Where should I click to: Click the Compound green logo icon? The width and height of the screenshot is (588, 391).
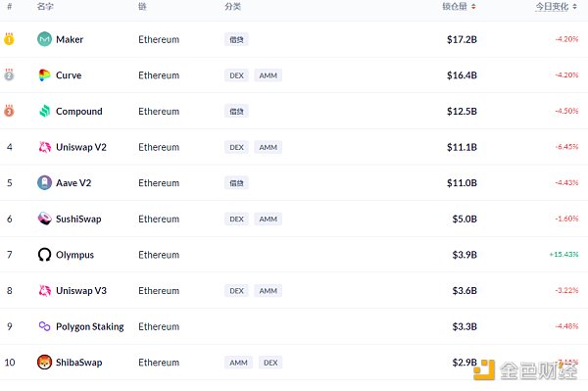tap(44, 111)
